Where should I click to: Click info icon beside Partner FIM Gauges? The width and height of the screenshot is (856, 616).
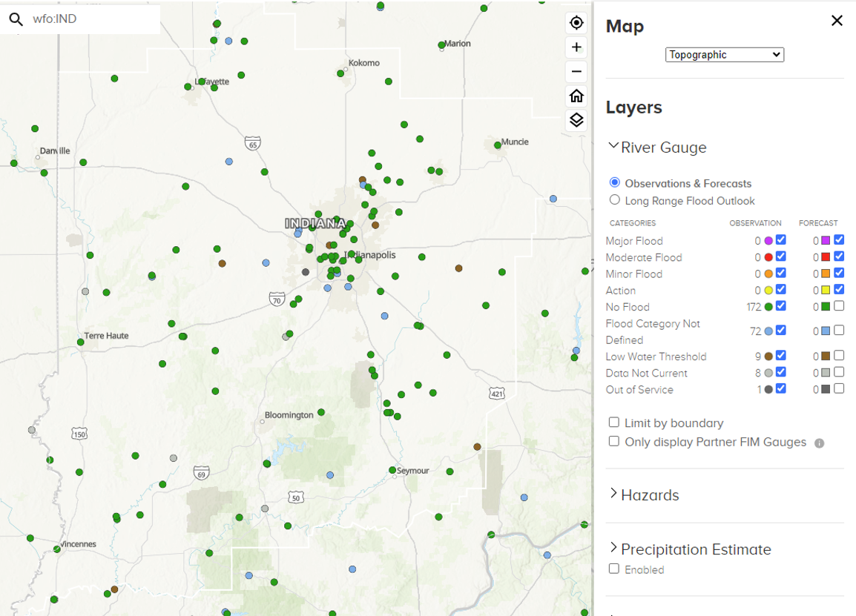click(819, 443)
